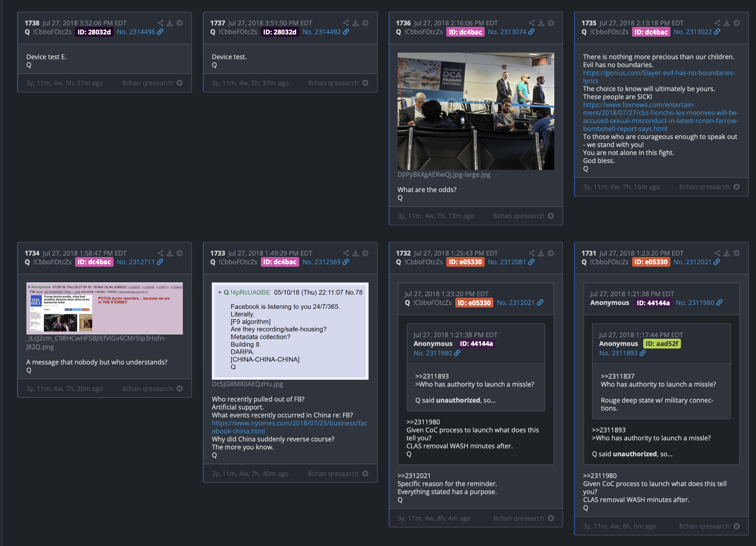Download post 1732
Image resolution: width=756 pixels, height=546 pixels.
click(541, 253)
